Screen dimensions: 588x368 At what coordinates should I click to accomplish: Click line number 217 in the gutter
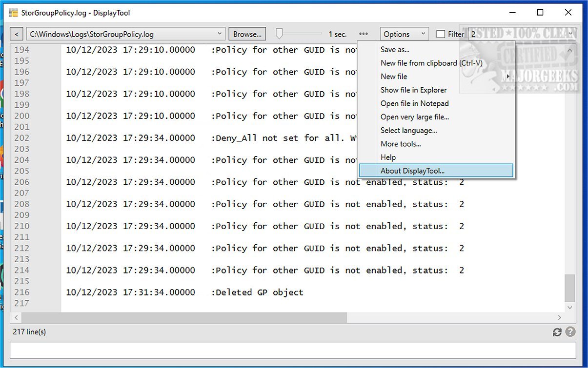21,303
